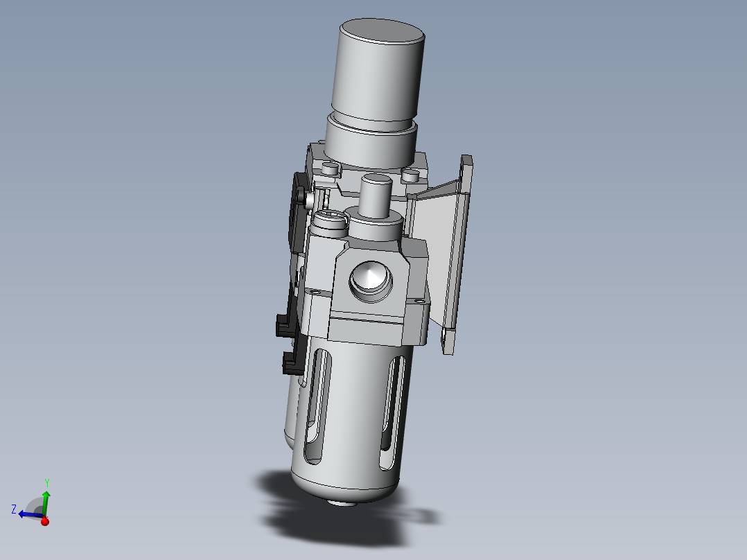Click the blue Z axis of orientation triad
Screen dimensions: 747x560
(x=30, y=515)
